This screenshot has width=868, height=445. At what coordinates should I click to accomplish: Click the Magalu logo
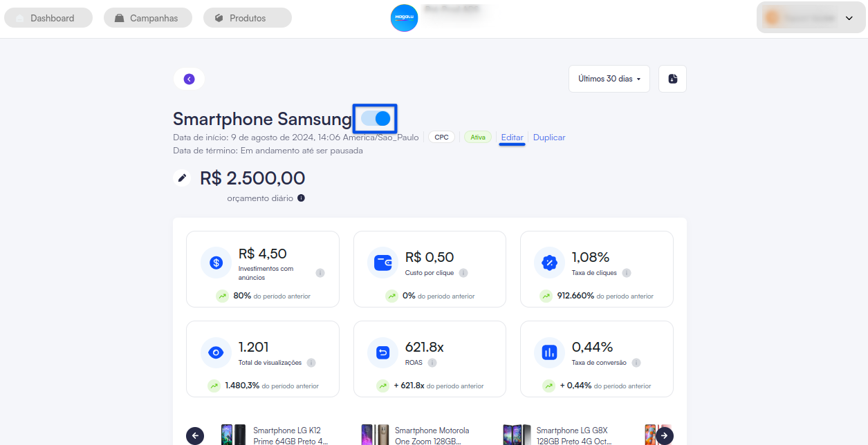tap(404, 18)
